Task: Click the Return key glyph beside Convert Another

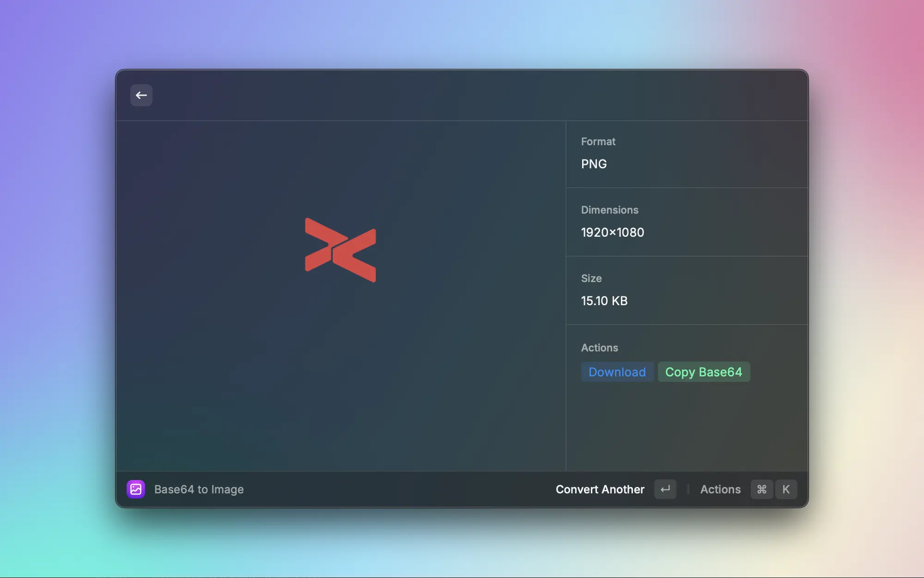Action: pyautogui.click(x=665, y=489)
